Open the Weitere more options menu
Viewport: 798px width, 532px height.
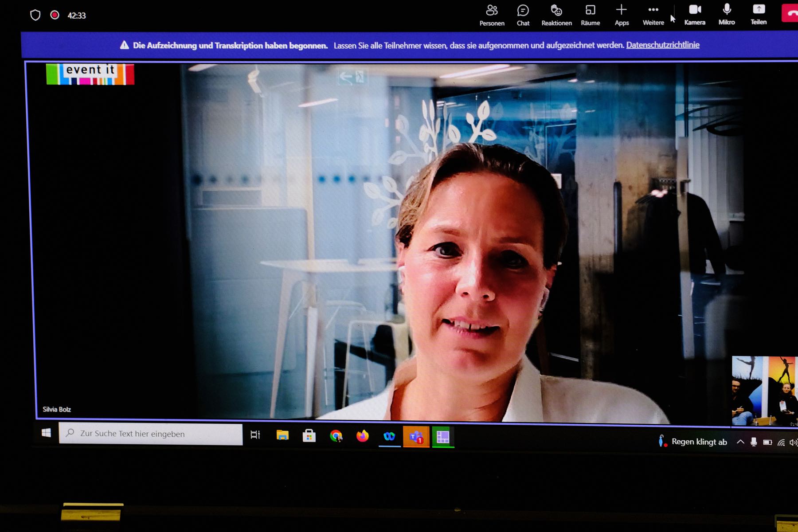[x=653, y=15]
